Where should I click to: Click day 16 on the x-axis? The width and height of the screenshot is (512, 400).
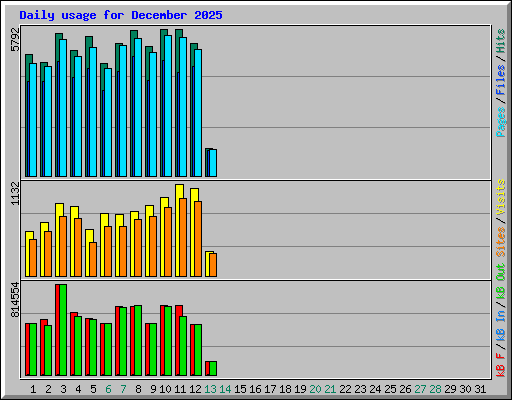click(255, 389)
